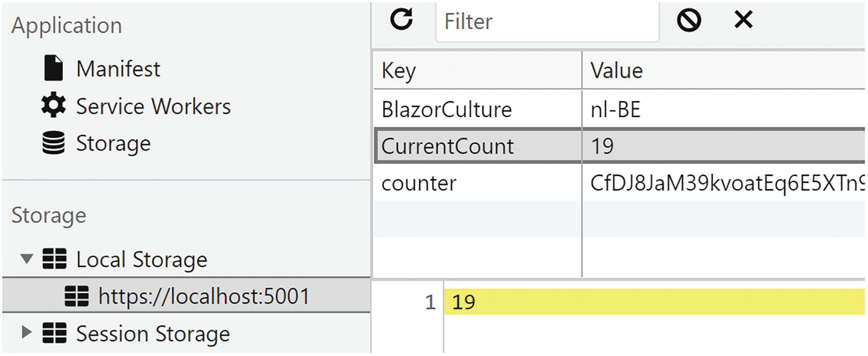The height and width of the screenshot is (356, 868).
Task: Click the clear all storage icon
Action: [x=688, y=21]
